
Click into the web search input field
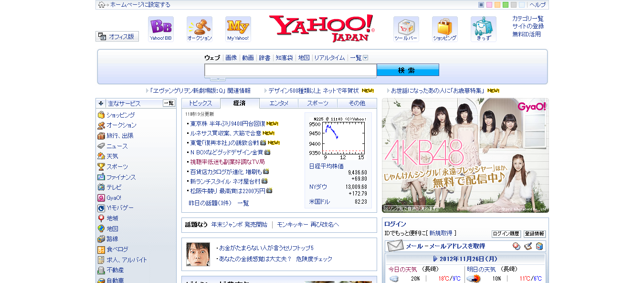pos(291,70)
